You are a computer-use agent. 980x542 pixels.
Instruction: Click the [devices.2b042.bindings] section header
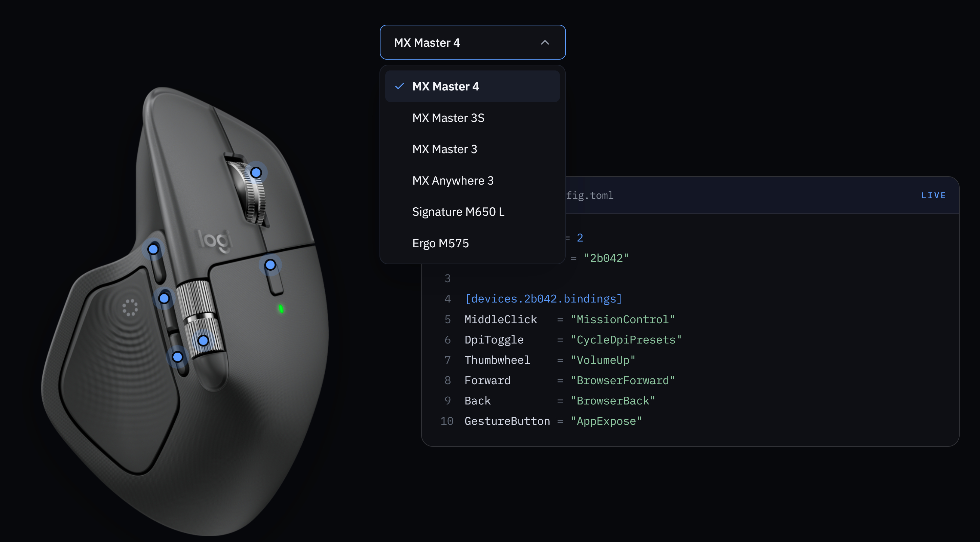(543, 299)
